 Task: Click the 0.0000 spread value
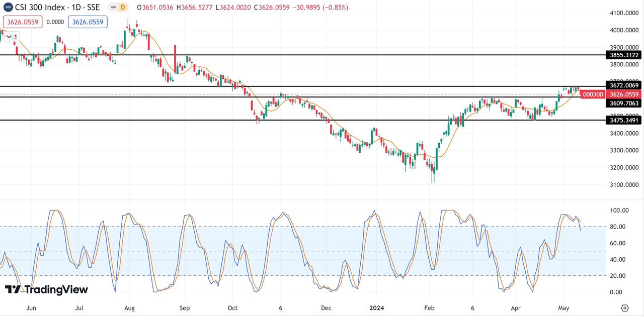click(55, 22)
